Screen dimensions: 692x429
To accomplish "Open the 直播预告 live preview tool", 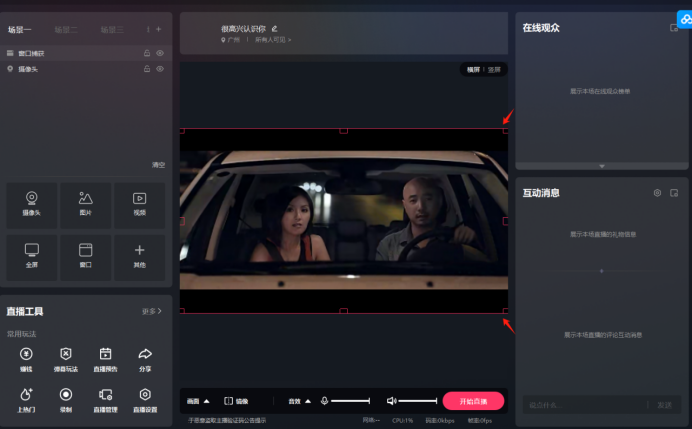I will coord(105,359).
